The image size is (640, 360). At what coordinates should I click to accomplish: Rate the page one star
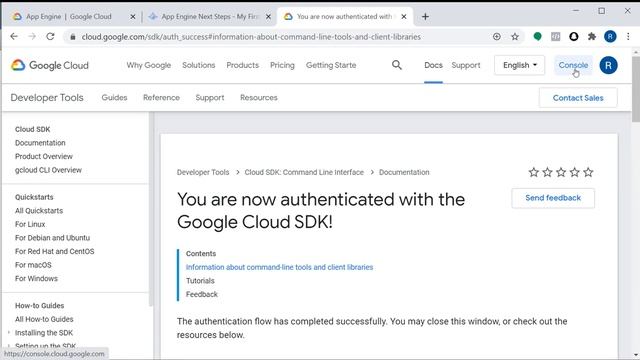click(533, 172)
